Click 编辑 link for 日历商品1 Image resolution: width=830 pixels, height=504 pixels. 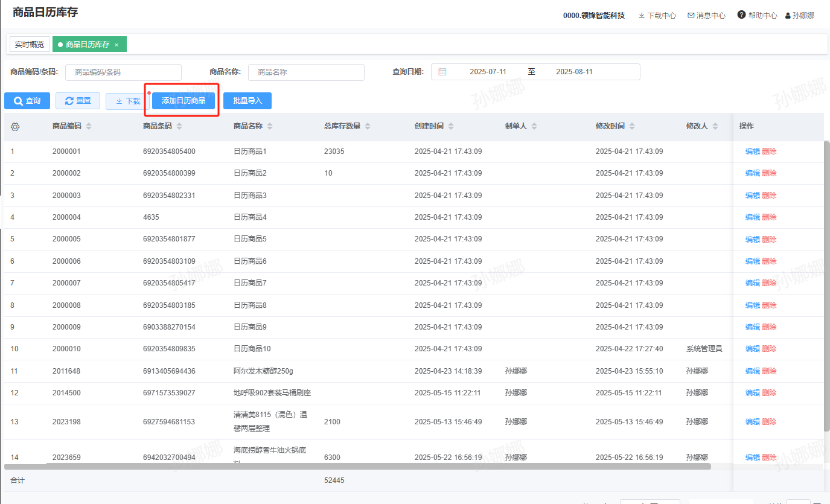752,152
